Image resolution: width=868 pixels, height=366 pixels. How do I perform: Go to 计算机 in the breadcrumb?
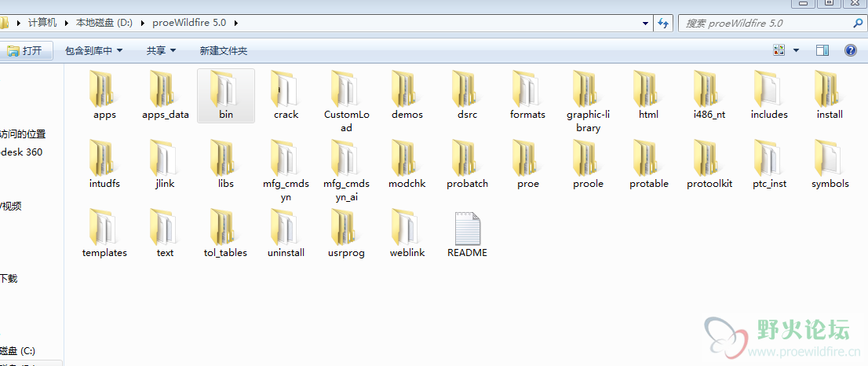click(42, 23)
